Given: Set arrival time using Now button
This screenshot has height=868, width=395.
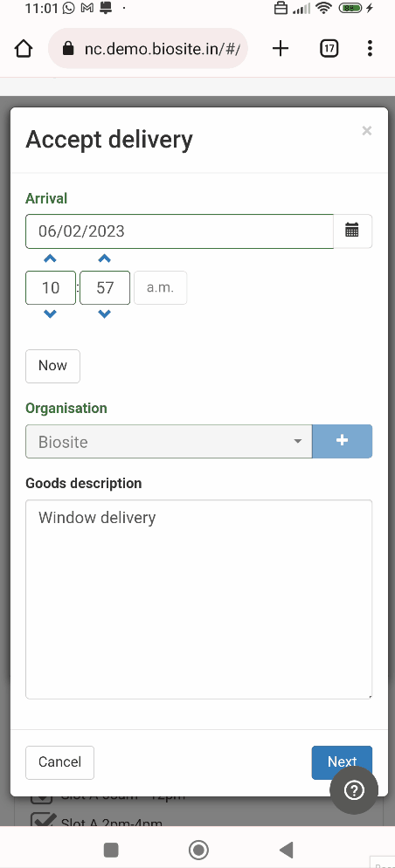Looking at the screenshot, I should [x=52, y=366].
